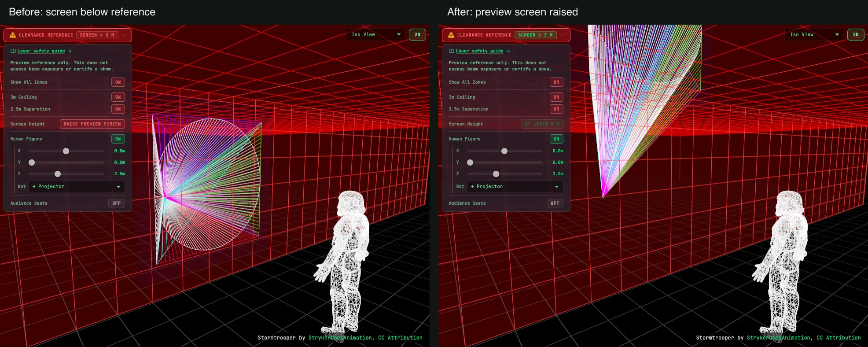Image resolution: width=868 pixels, height=347 pixels.
Task: Click the Z value 2.5m in Before panel
Action: click(119, 174)
